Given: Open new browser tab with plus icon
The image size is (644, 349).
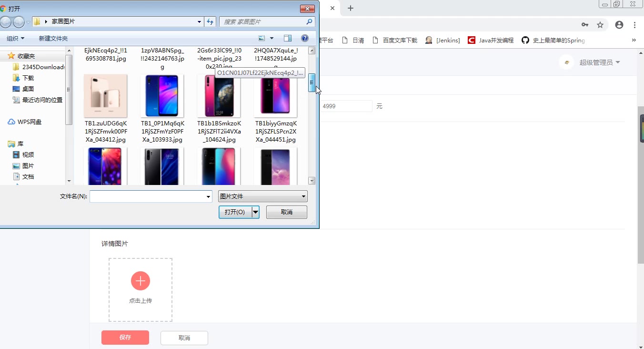Looking at the screenshot, I should tap(351, 8).
